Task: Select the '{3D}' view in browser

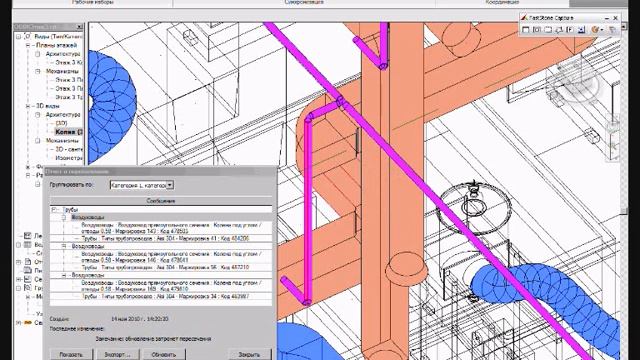Action: pos(61,123)
